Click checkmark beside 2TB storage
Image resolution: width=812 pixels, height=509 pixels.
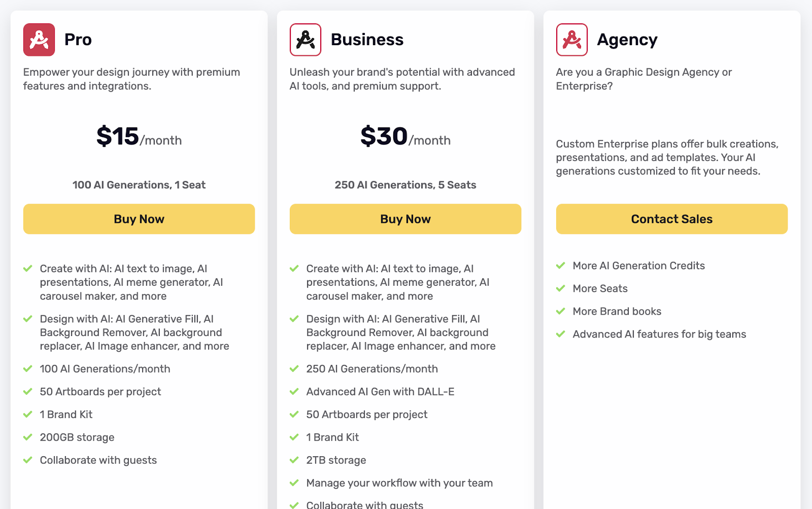(294, 460)
